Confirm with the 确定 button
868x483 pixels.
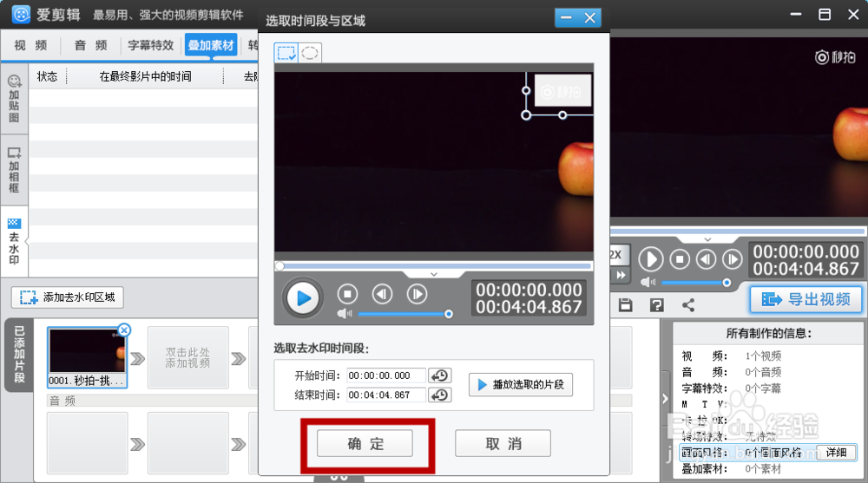pyautogui.click(x=365, y=444)
